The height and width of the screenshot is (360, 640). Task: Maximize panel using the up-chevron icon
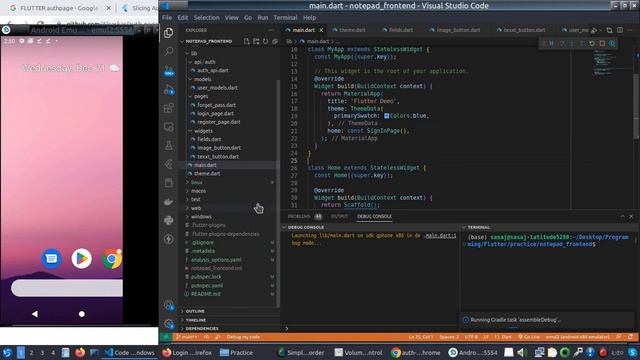tap(622, 216)
